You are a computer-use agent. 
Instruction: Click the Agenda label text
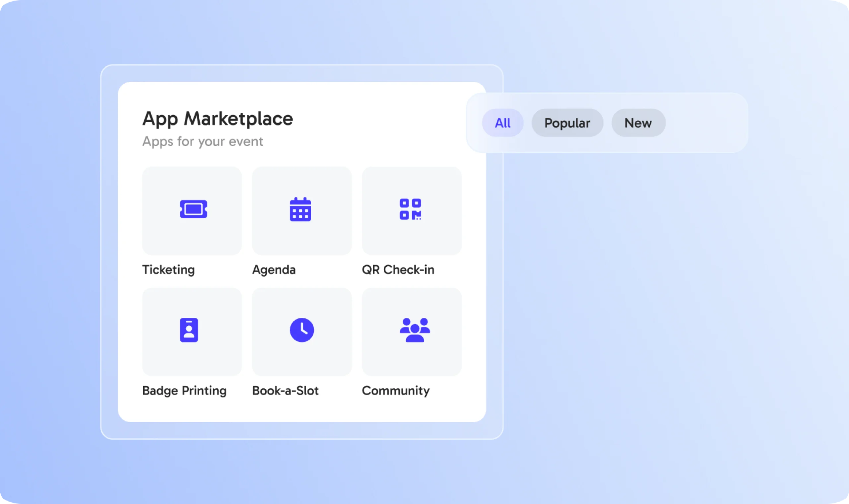click(274, 270)
